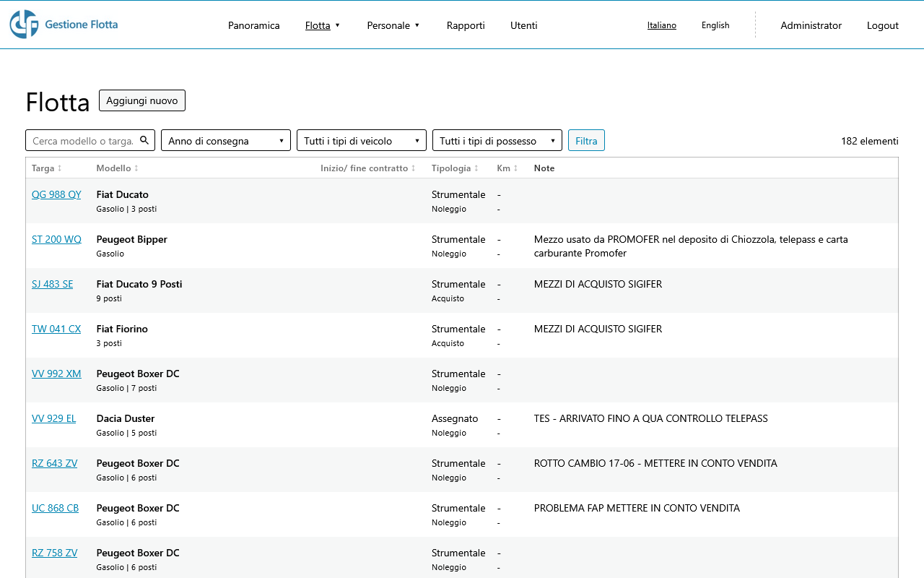This screenshot has width=924, height=578.
Task: Click the Note column header
Action: click(544, 168)
